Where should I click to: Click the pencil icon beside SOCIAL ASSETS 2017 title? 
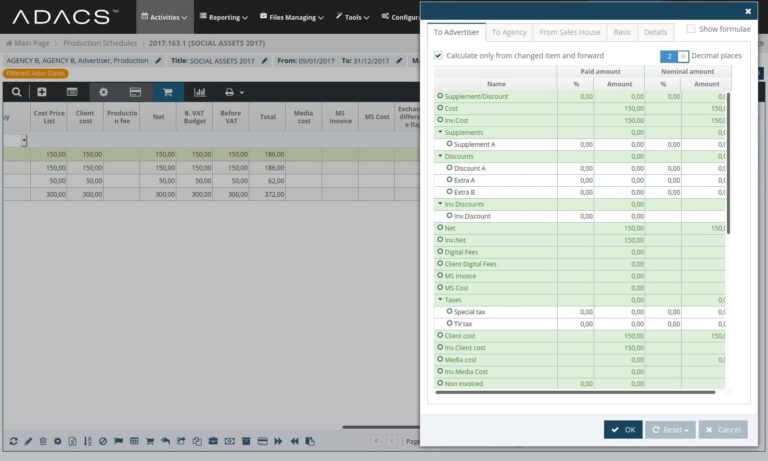pyautogui.click(x=265, y=61)
